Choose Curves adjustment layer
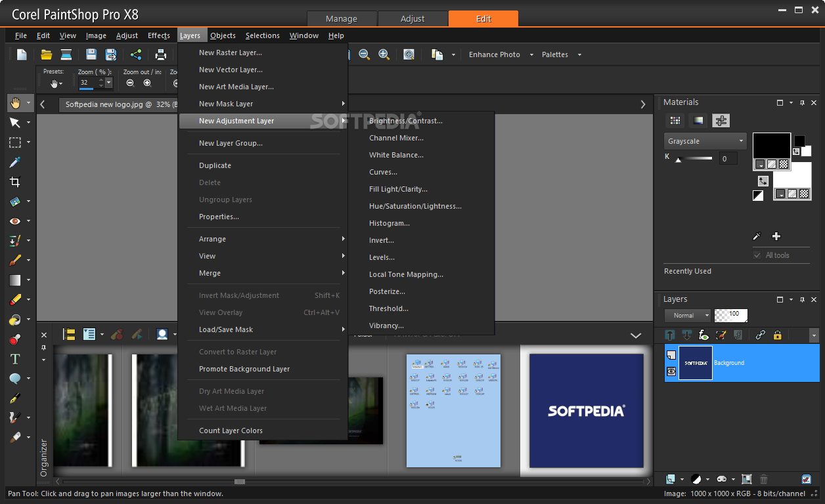The width and height of the screenshot is (825, 504). click(x=383, y=172)
